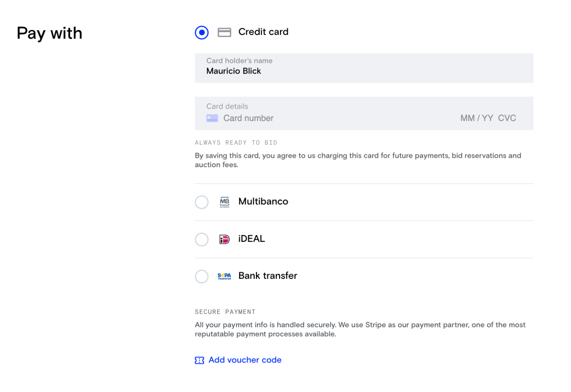Choose the iDEAL radio option
The image size is (571, 392).
[x=202, y=239]
